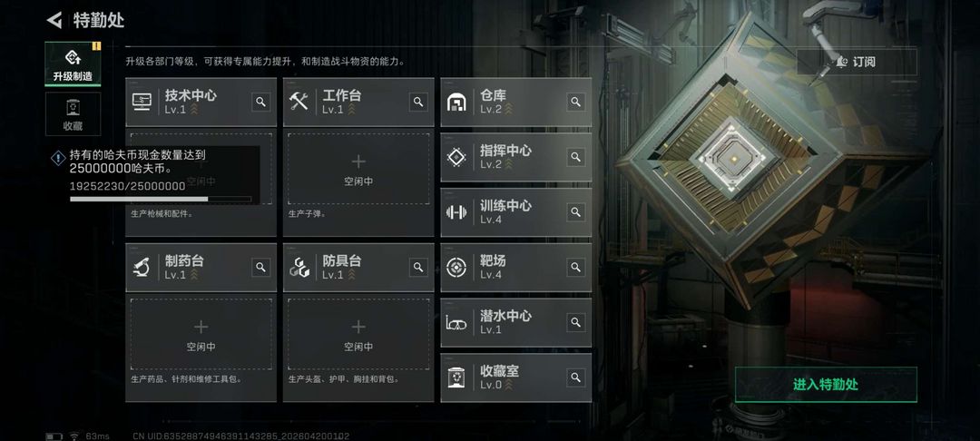The image size is (980, 441).
Task: Click the magnifier icon for 指挥中心
Action: pos(575,157)
